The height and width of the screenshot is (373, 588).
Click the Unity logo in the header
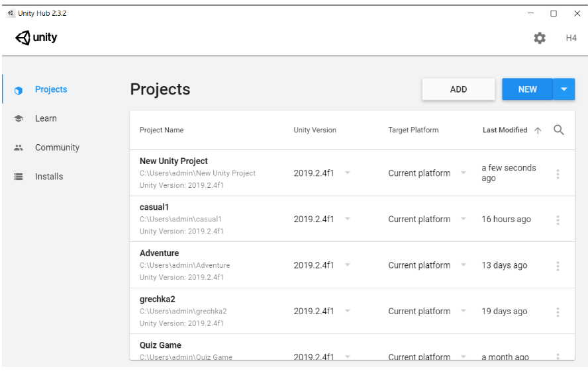(x=36, y=38)
